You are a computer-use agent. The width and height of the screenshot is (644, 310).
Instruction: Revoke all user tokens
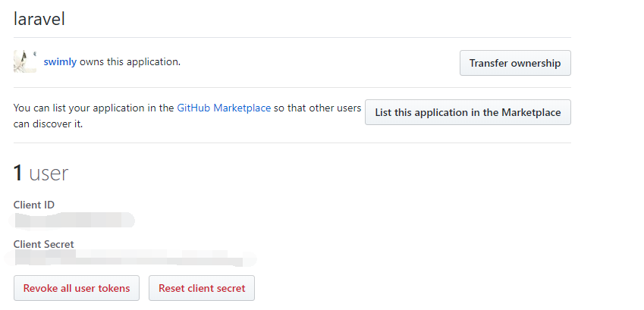click(x=77, y=288)
